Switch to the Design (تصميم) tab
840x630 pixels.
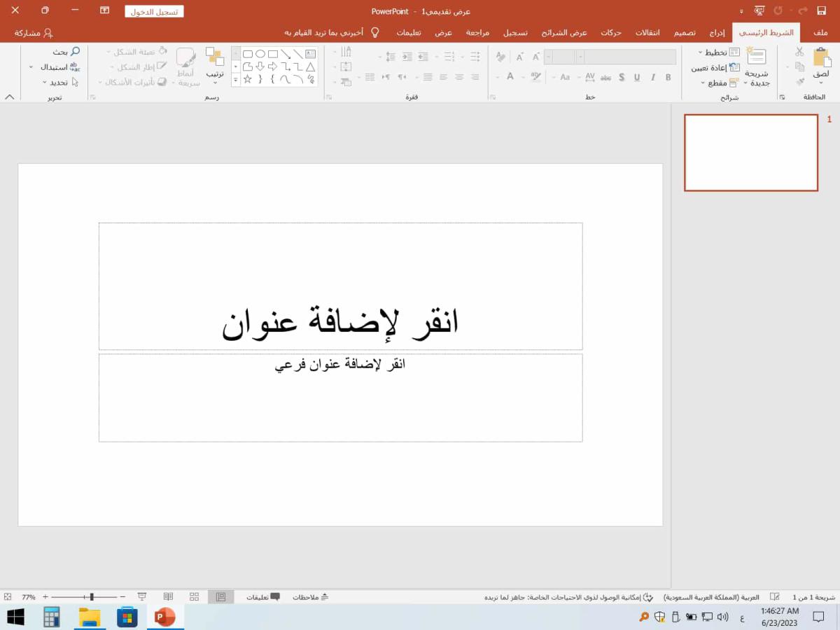[685, 33]
